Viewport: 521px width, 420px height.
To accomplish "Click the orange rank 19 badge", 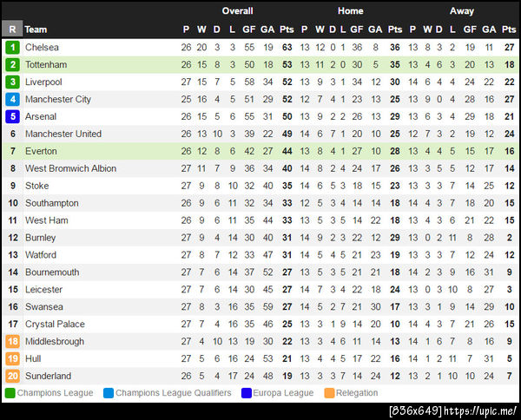I will 12,358.
